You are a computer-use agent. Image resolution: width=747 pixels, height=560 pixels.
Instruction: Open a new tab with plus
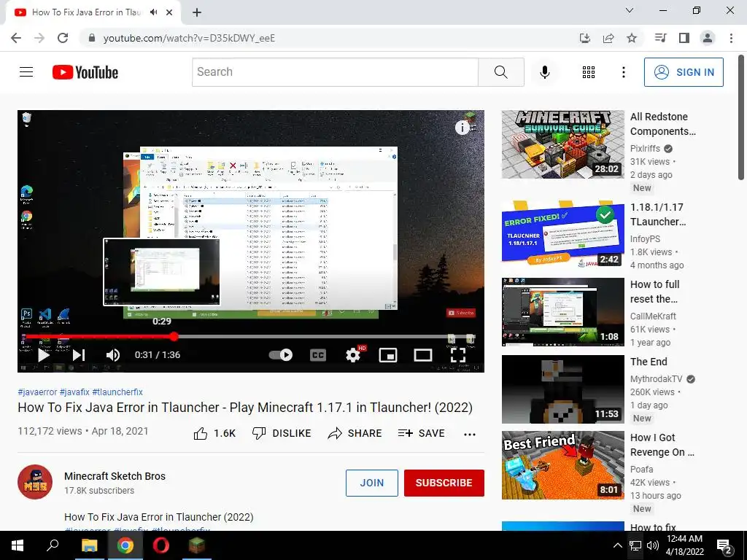coord(197,12)
